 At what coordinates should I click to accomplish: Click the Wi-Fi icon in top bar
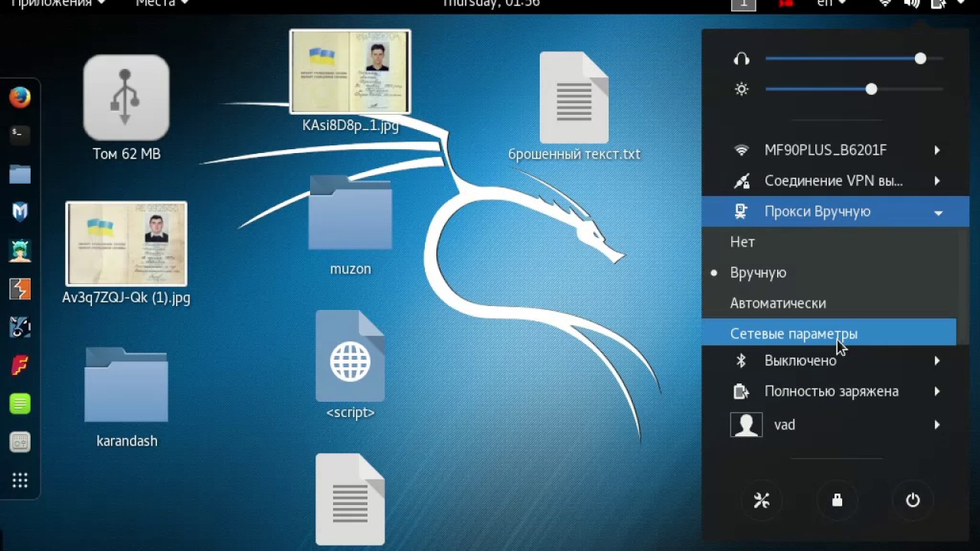(885, 3)
